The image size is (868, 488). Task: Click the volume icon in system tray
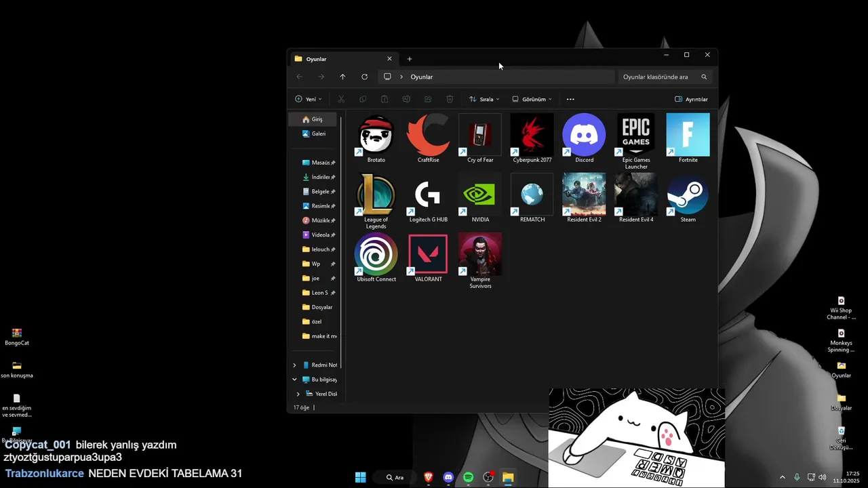pyautogui.click(x=822, y=477)
